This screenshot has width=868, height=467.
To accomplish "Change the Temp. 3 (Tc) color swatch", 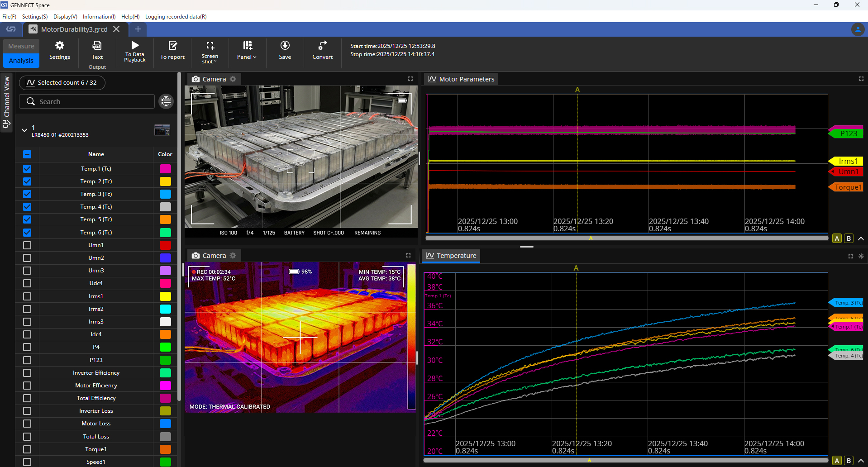I will 165,194.
